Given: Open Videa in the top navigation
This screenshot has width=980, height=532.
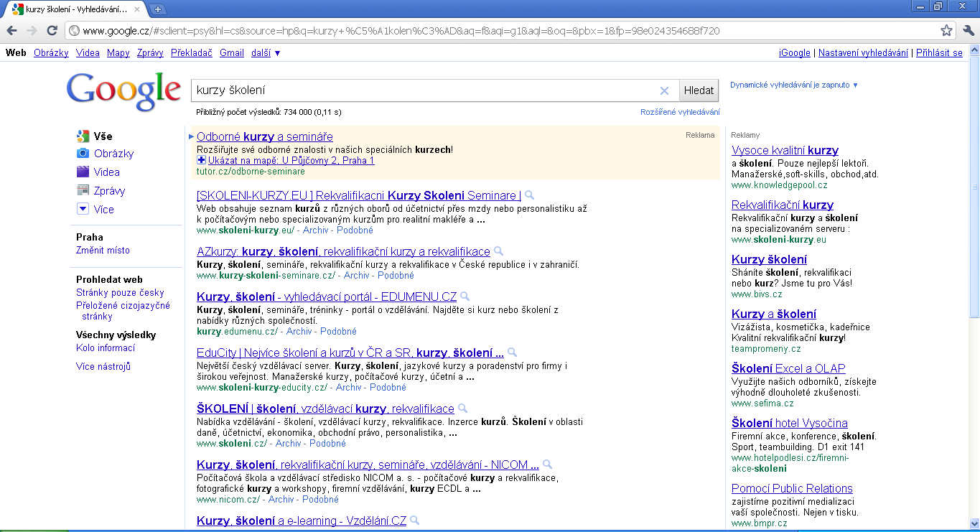Looking at the screenshot, I should 88,53.
